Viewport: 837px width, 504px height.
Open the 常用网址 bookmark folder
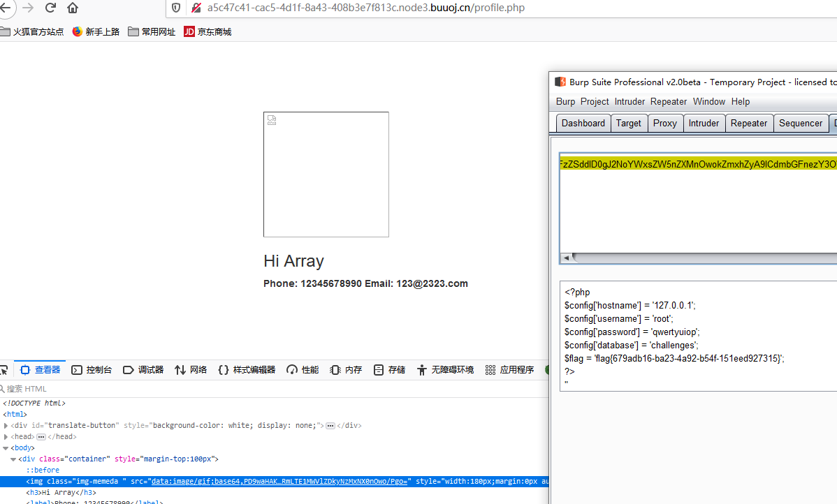pos(152,32)
